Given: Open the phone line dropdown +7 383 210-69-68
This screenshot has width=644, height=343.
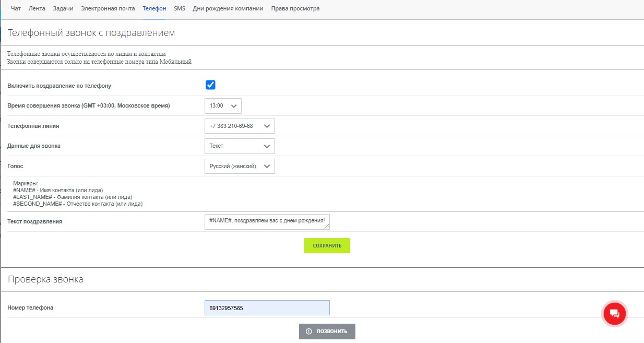Looking at the screenshot, I should [x=240, y=126].
